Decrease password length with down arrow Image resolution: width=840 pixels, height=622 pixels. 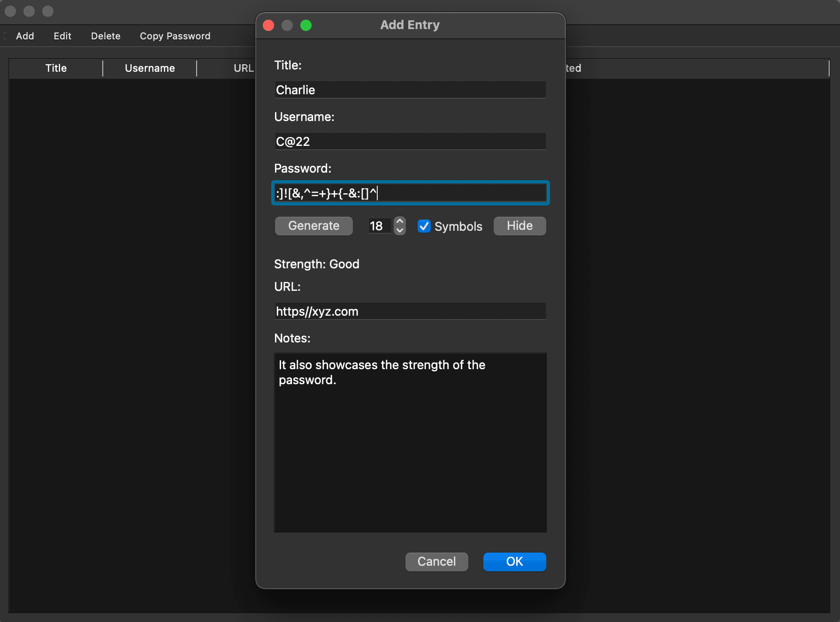coord(400,231)
